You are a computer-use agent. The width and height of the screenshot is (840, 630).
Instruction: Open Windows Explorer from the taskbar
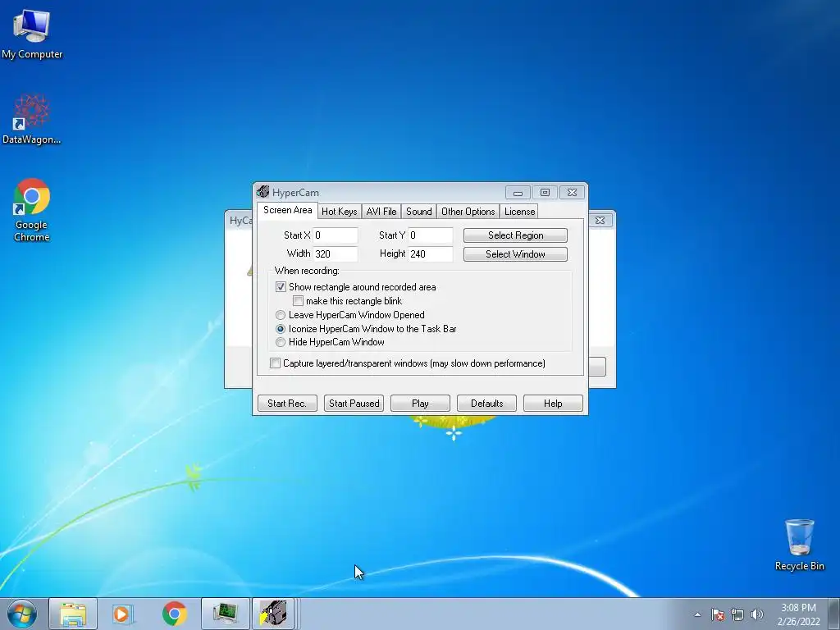tap(73, 614)
